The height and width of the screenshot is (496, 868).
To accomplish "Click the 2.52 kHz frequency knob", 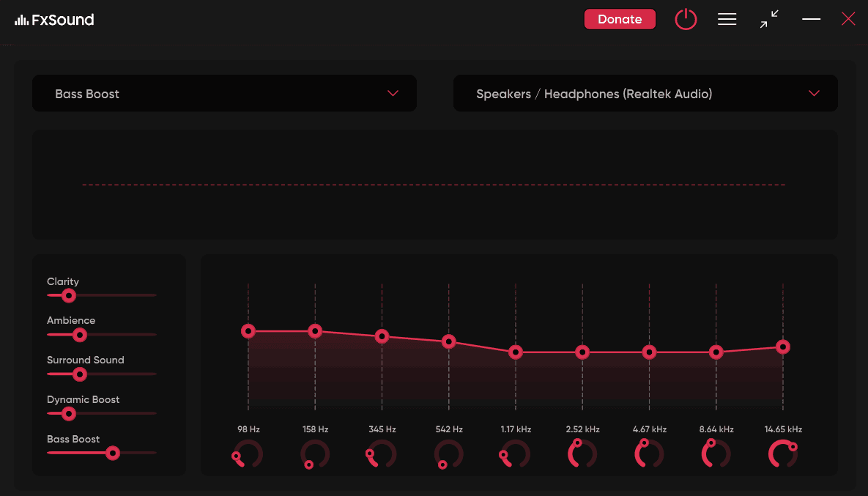I will click(582, 454).
